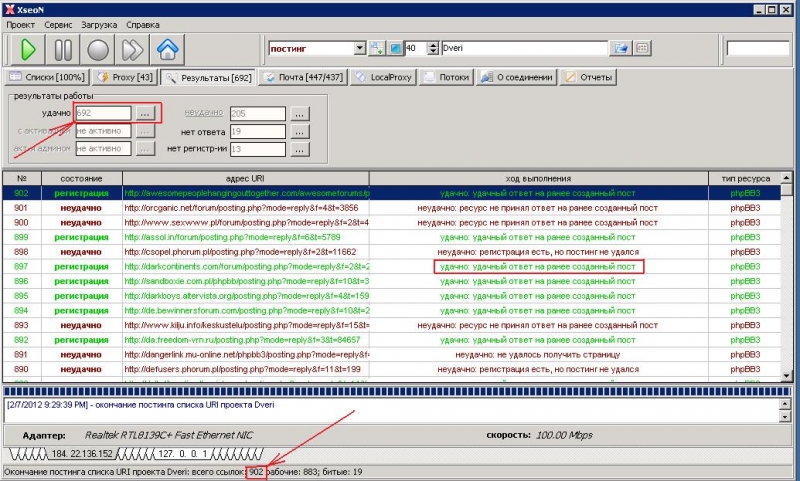Click the small icon right of mode dropdown
Screen dimensions: 800x481
click(x=377, y=48)
